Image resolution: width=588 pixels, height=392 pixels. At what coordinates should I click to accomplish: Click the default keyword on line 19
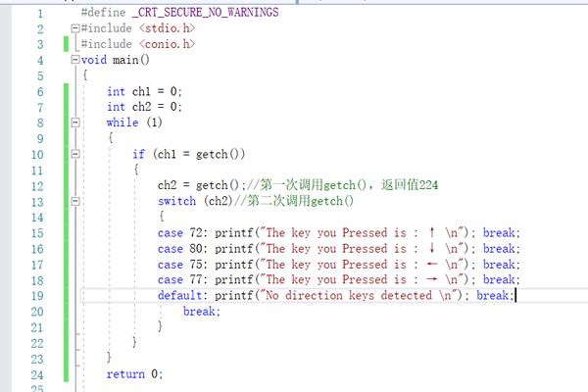[x=179, y=296]
